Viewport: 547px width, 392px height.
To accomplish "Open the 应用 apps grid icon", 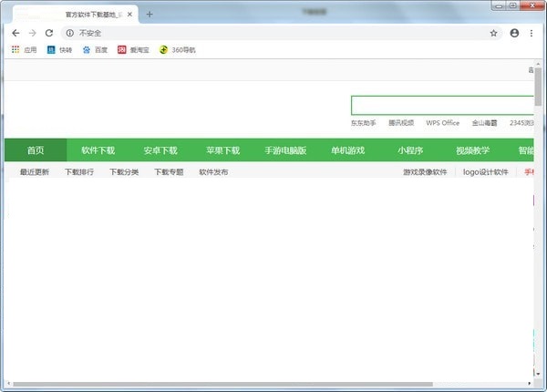I will [15, 50].
